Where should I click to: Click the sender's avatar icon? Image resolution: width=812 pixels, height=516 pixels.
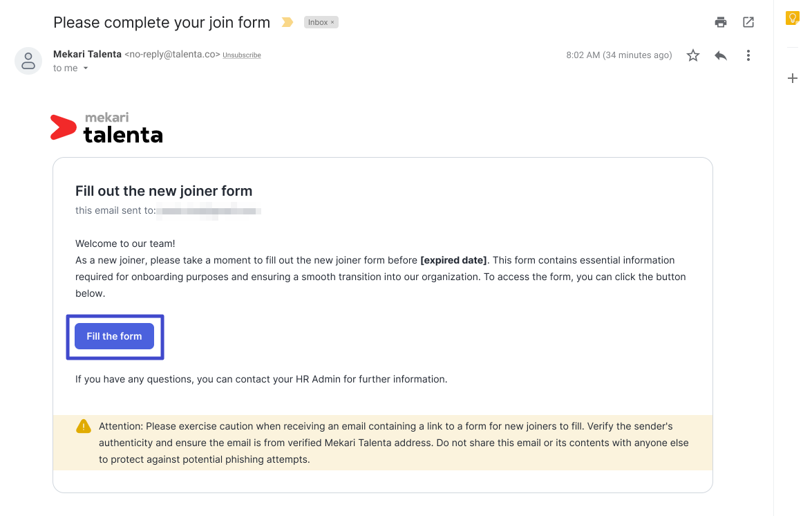[28, 61]
